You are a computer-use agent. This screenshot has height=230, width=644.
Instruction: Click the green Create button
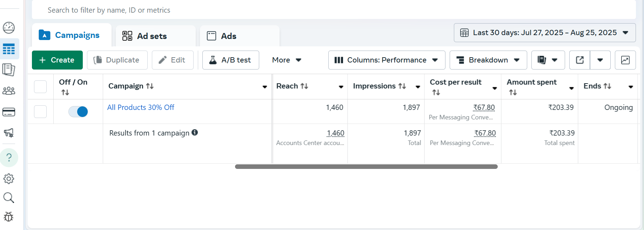coord(57,60)
